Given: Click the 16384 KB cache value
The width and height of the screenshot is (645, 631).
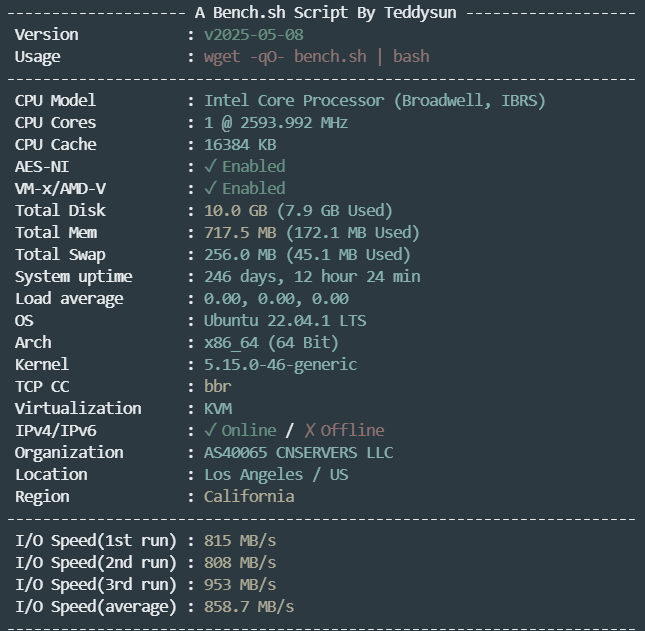Looking at the screenshot, I should tap(240, 144).
